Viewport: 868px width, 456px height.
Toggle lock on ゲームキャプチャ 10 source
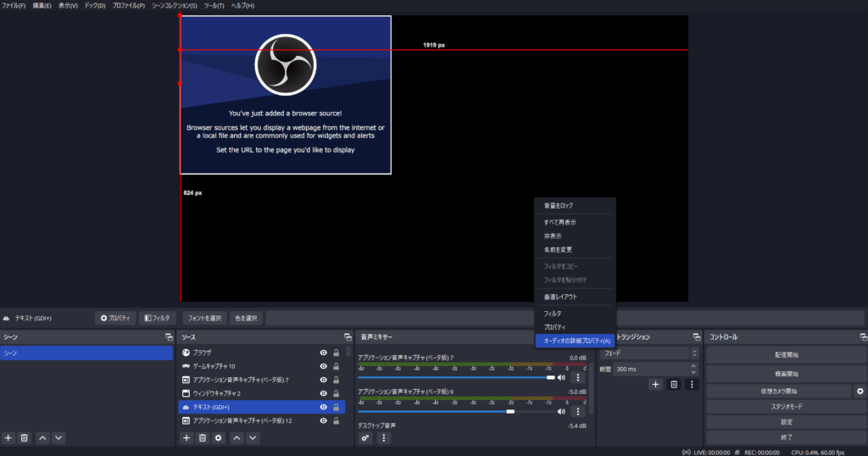point(336,366)
